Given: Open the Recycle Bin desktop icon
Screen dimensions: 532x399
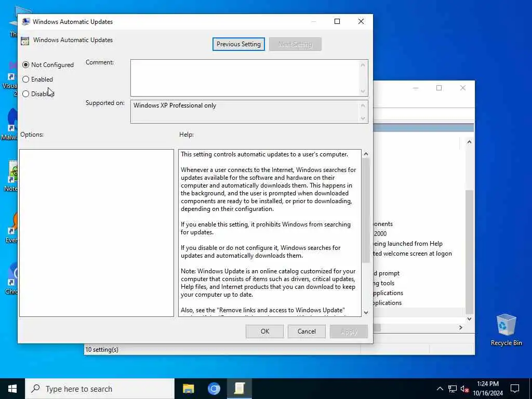Looking at the screenshot, I should [506, 330].
